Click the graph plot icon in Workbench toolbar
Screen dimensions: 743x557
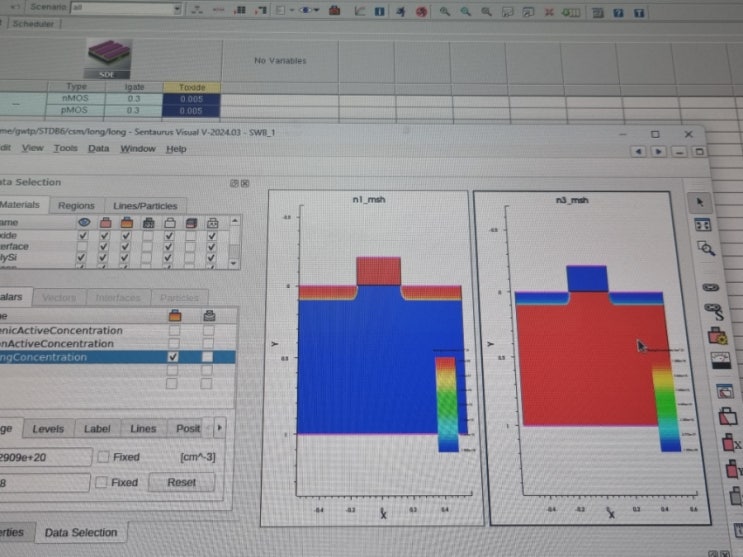(x=360, y=11)
